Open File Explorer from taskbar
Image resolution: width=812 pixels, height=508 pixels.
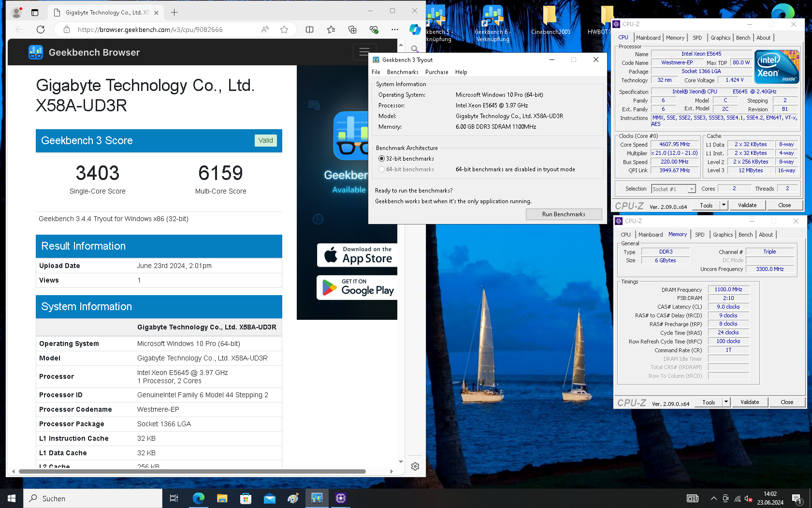click(222, 498)
